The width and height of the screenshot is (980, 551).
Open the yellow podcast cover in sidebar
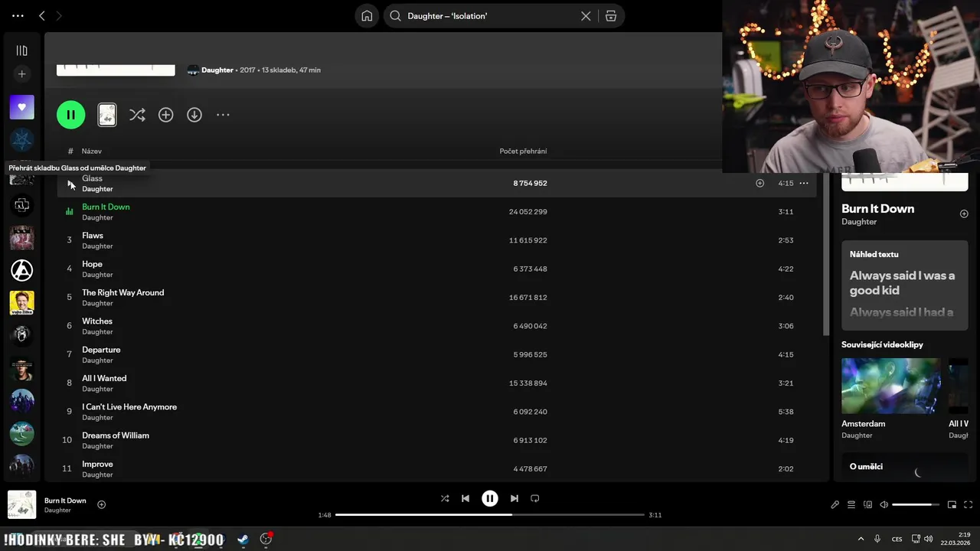21,303
